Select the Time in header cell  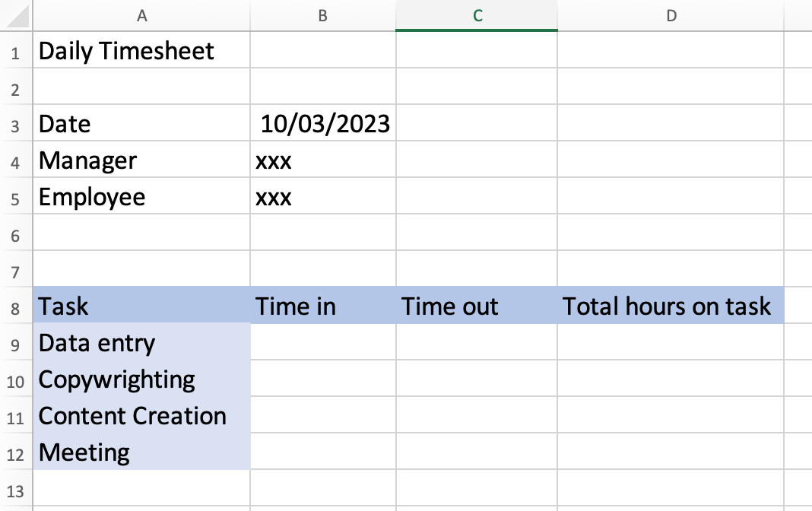(322, 306)
